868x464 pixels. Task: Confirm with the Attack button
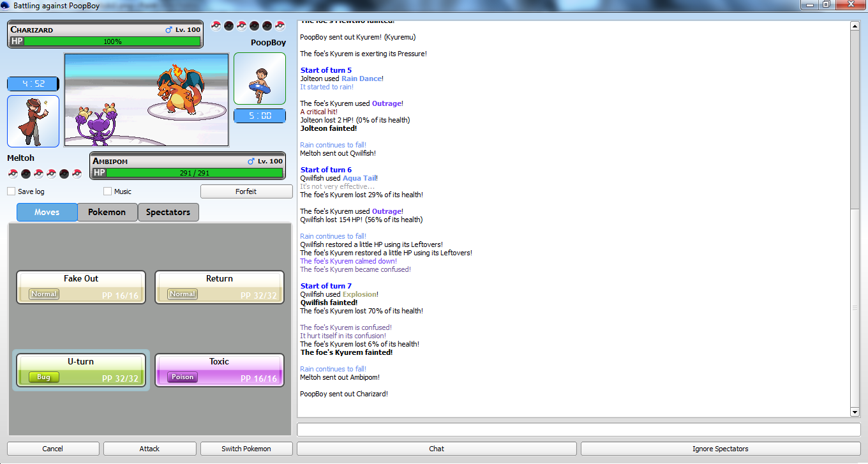pos(150,449)
